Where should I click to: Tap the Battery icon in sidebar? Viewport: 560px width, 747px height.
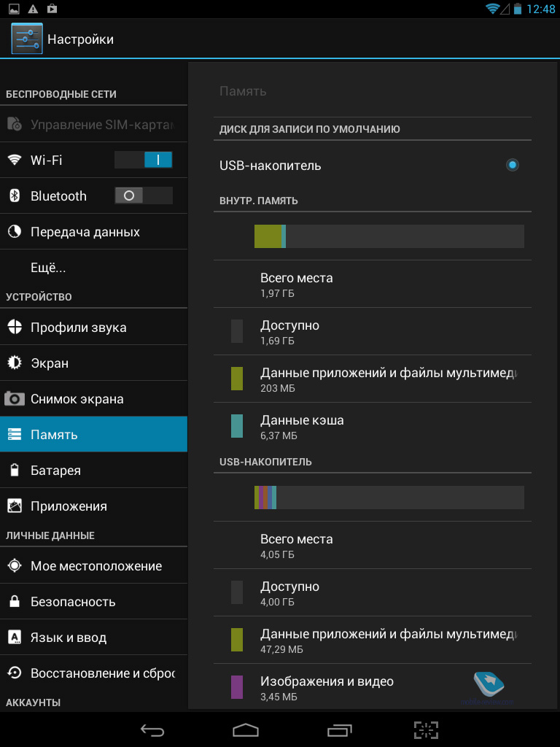tap(15, 471)
